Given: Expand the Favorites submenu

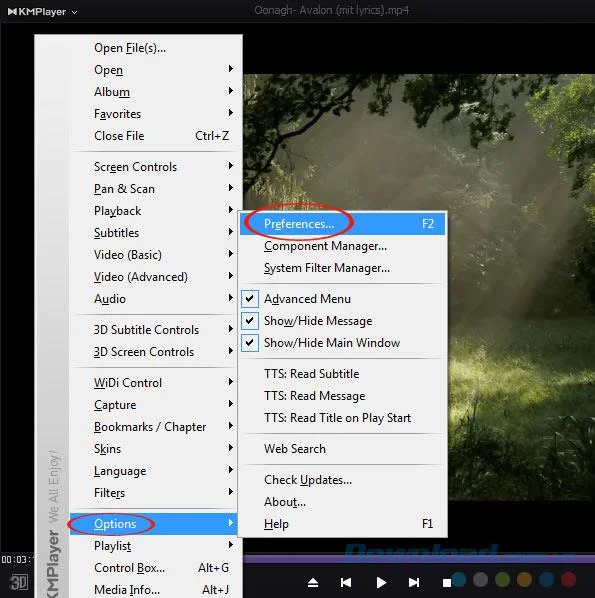Looking at the screenshot, I should pyautogui.click(x=154, y=114).
